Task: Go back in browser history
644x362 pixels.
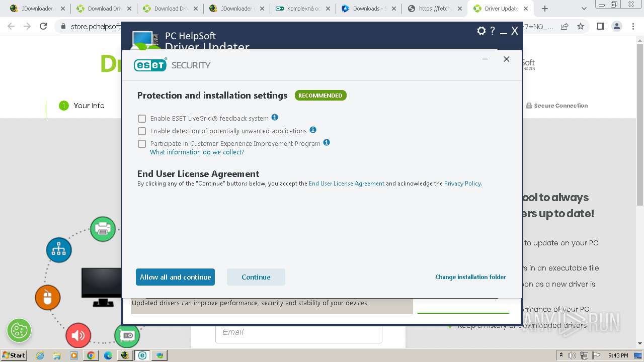Action: point(11,26)
